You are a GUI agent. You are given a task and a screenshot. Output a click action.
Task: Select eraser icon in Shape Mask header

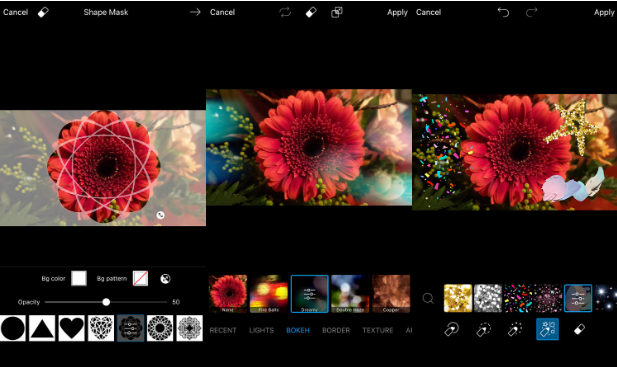pyautogui.click(x=43, y=12)
